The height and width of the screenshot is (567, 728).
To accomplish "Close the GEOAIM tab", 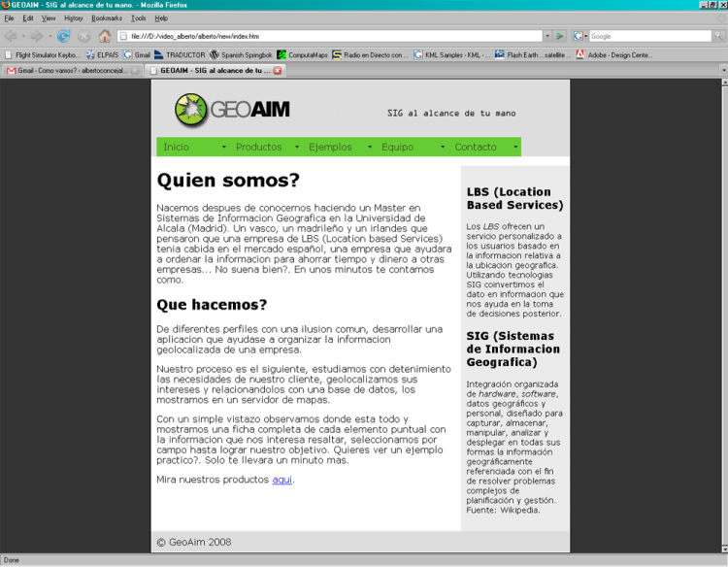I will (278, 71).
